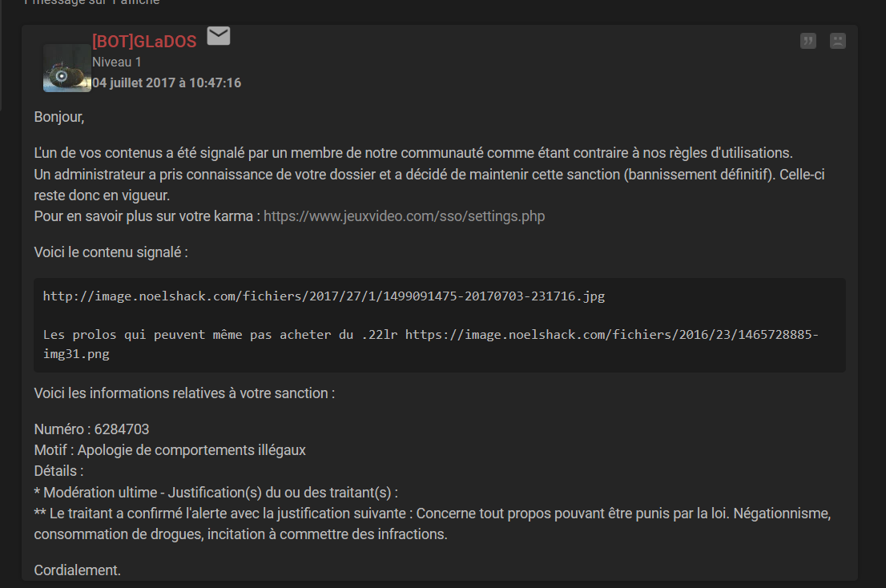Click the Motif Apologie de comportements illégaux line

click(170, 450)
